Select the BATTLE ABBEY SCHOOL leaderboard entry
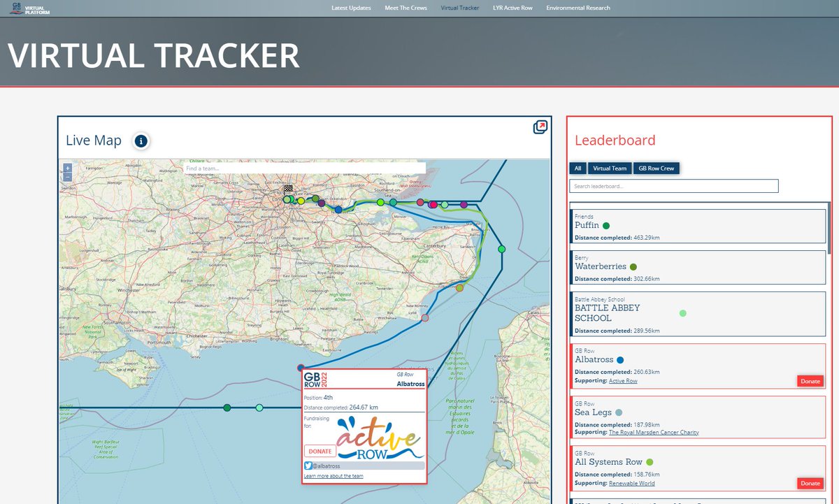This screenshot has width=839, height=504. [x=698, y=315]
